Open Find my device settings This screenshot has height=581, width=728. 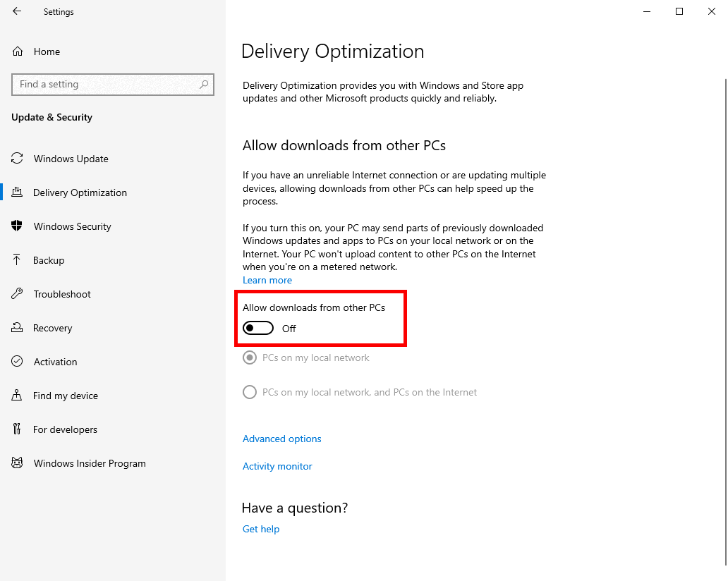pos(113,396)
